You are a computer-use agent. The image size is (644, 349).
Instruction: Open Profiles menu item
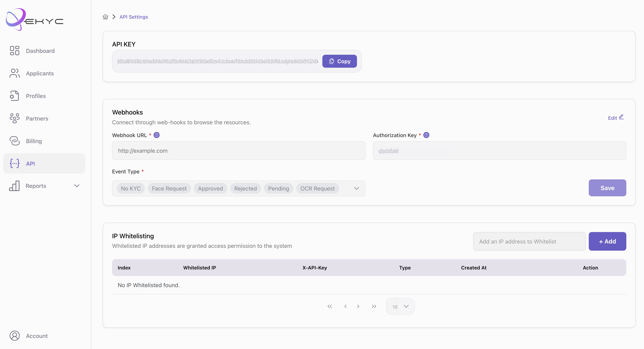tap(44, 96)
